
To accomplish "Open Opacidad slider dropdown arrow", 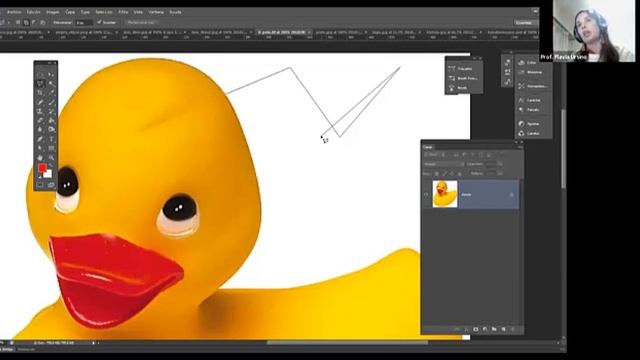I will coord(500,164).
